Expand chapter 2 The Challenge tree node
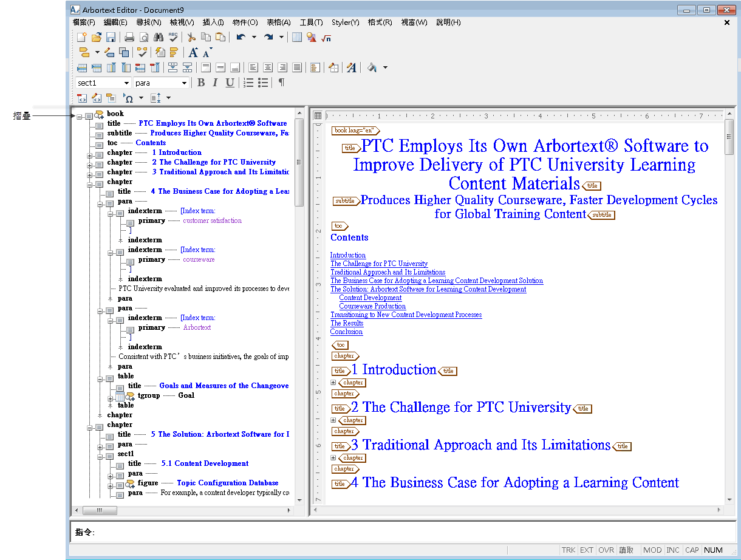The height and width of the screenshot is (560, 741). click(90, 165)
